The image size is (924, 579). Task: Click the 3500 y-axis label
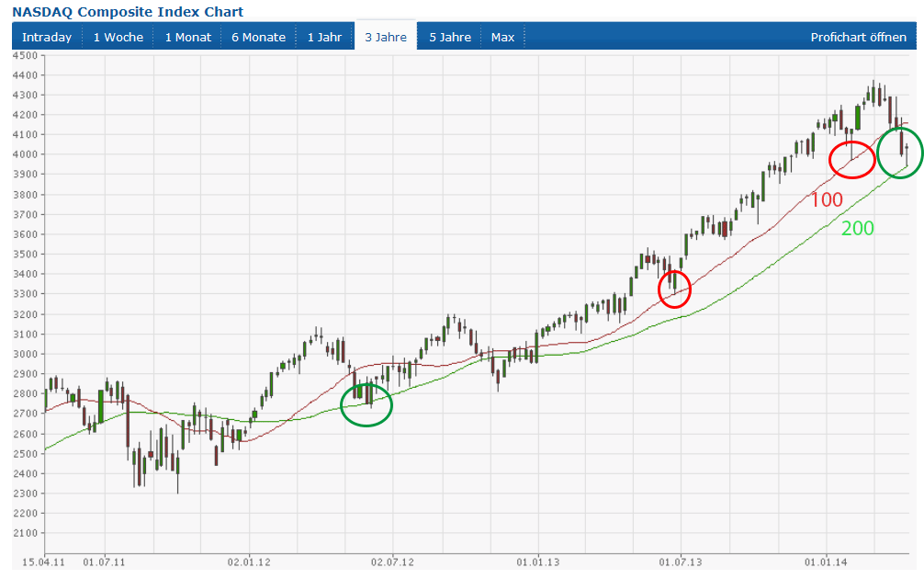[x=26, y=255]
